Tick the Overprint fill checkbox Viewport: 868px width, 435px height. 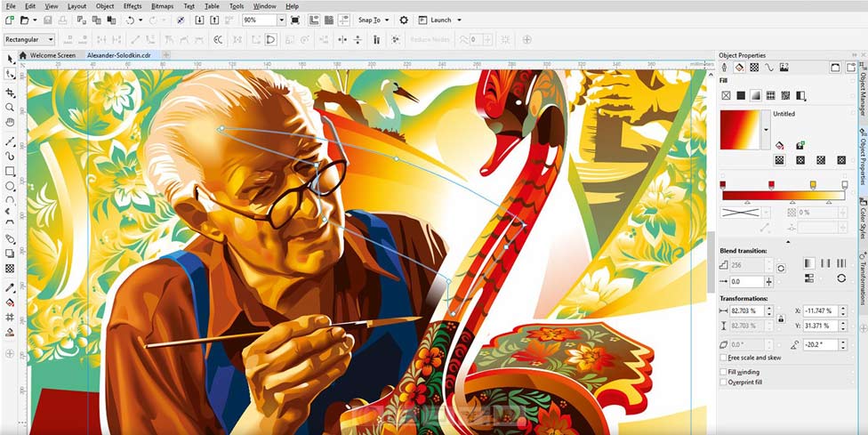[723, 383]
